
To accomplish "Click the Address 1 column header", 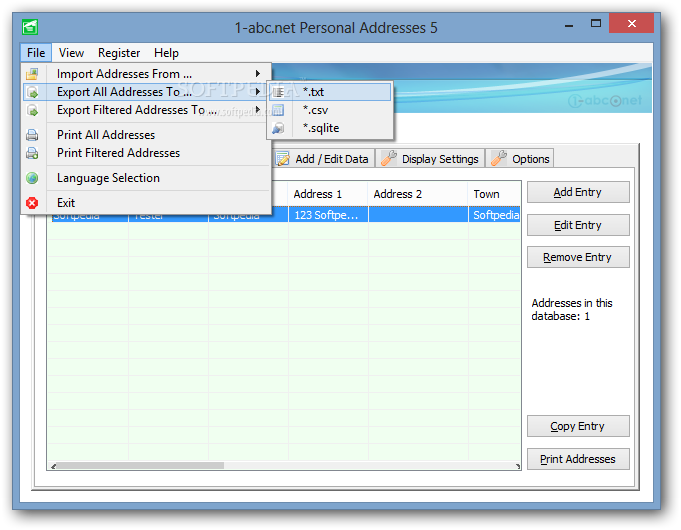I will pyautogui.click(x=328, y=194).
